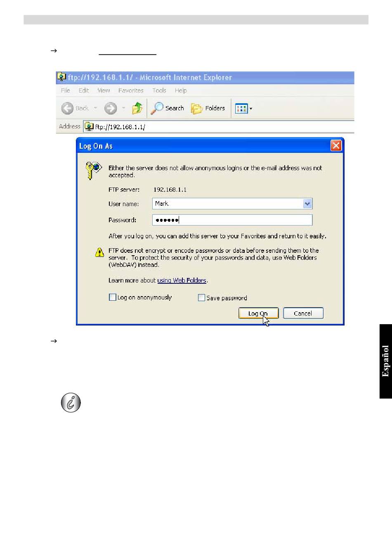The height and width of the screenshot is (558, 392).
Task: Click the Back arrow icon
Action: [67, 108]
